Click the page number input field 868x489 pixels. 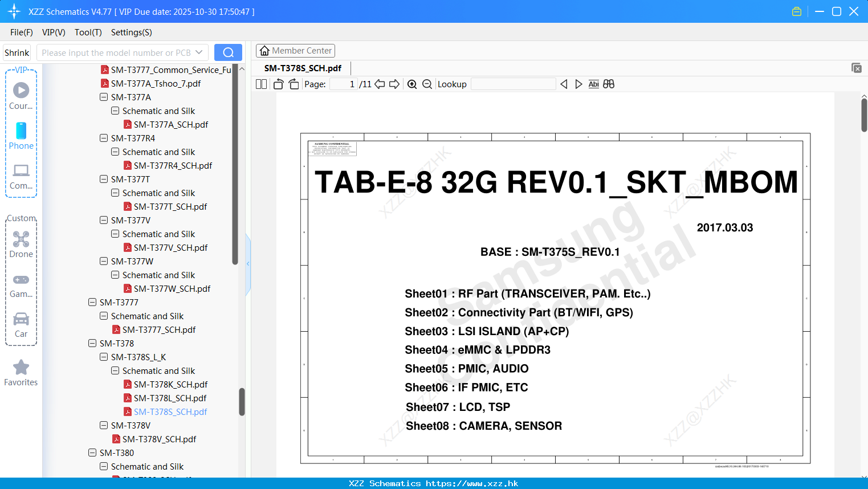(344, 84)
